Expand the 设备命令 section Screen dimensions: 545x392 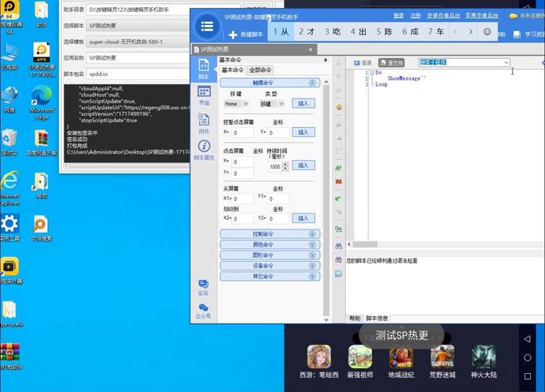pos(270,266)
